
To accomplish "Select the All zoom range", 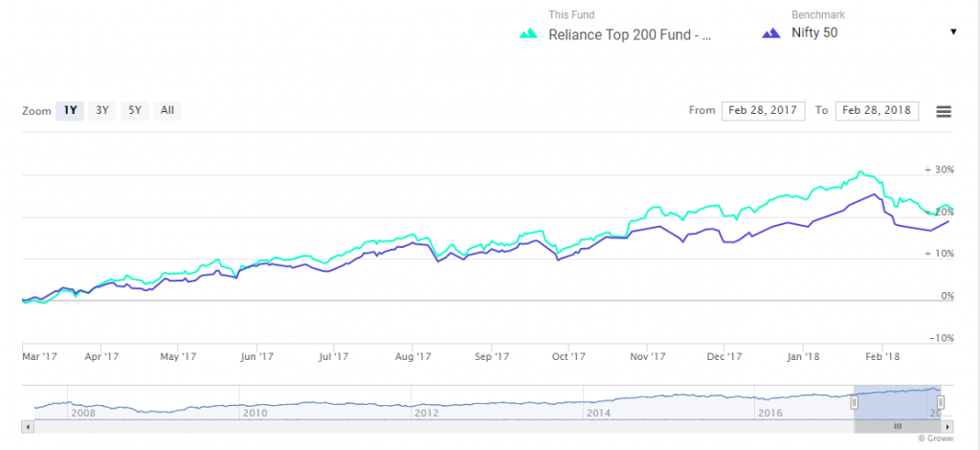I will [x=167, y=111].
